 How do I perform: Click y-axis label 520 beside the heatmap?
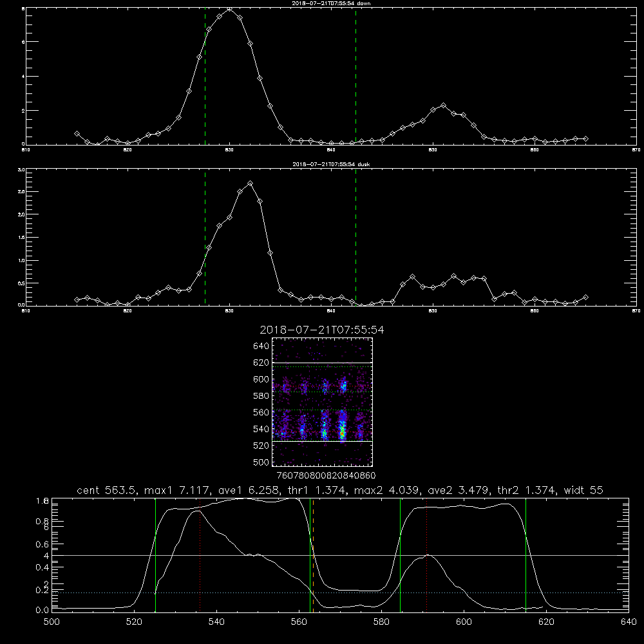pos(261,446)
